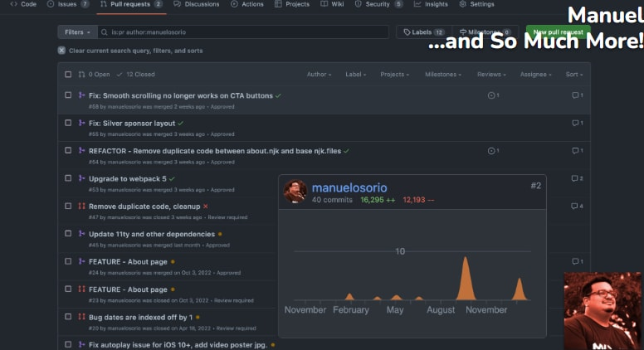Click the Labels button

[x=423, y=32]
